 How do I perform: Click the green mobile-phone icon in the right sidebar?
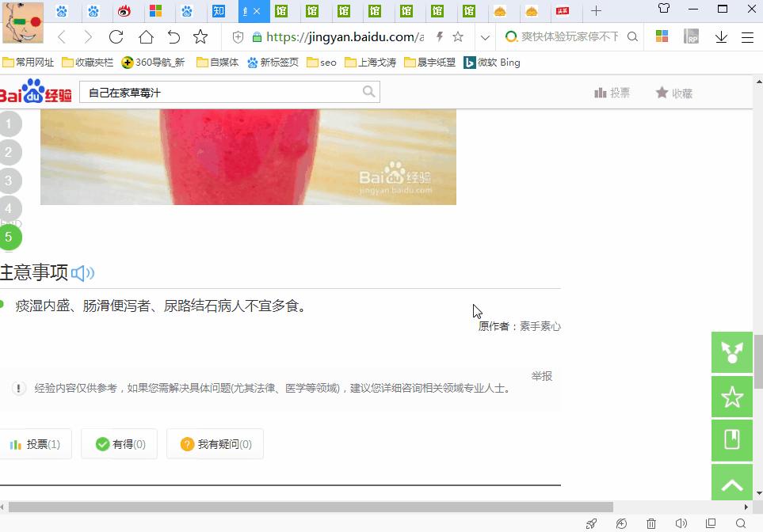point(731,440)
